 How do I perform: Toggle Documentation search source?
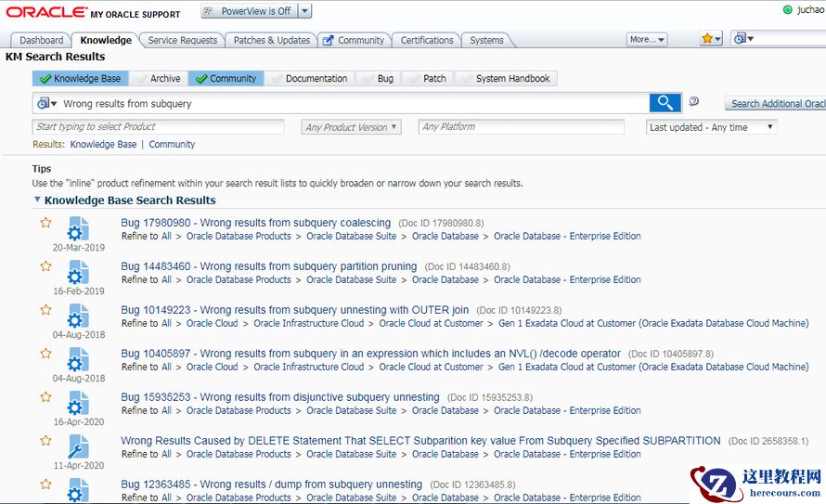pyautogui.click(x=309, y=79)
